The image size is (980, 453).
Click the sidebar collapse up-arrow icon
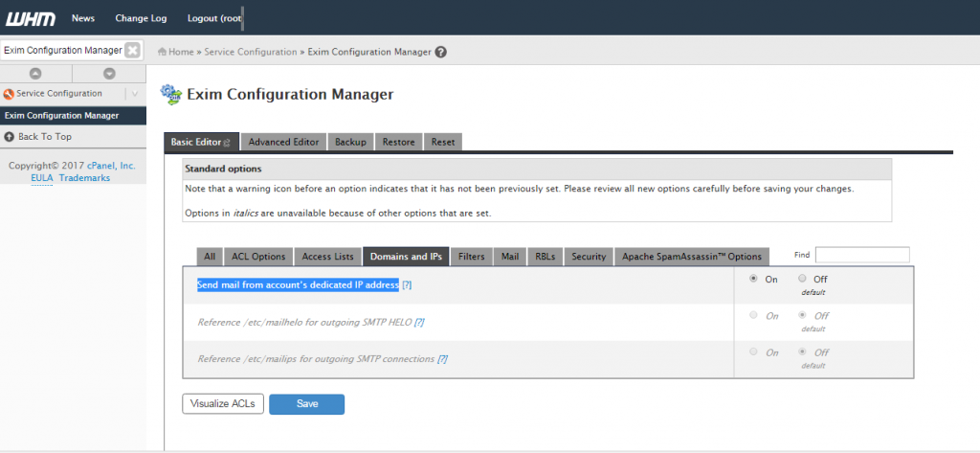tap(36, 74)
